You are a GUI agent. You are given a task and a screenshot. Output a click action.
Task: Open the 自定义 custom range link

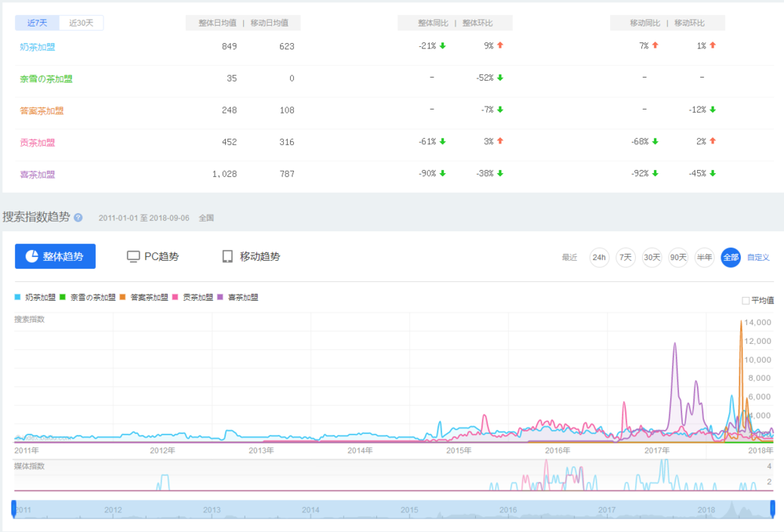(x=758, y=257)
